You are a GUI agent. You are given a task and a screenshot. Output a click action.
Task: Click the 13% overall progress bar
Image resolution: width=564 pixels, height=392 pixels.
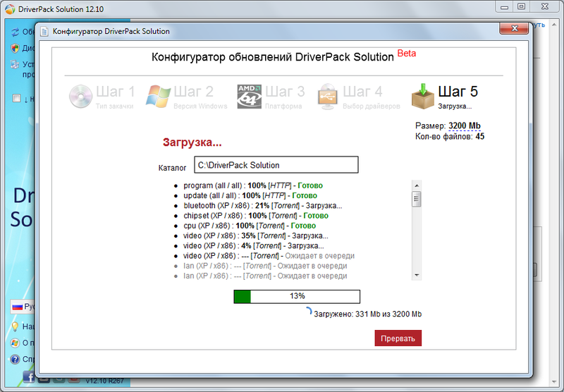[297, 296]
